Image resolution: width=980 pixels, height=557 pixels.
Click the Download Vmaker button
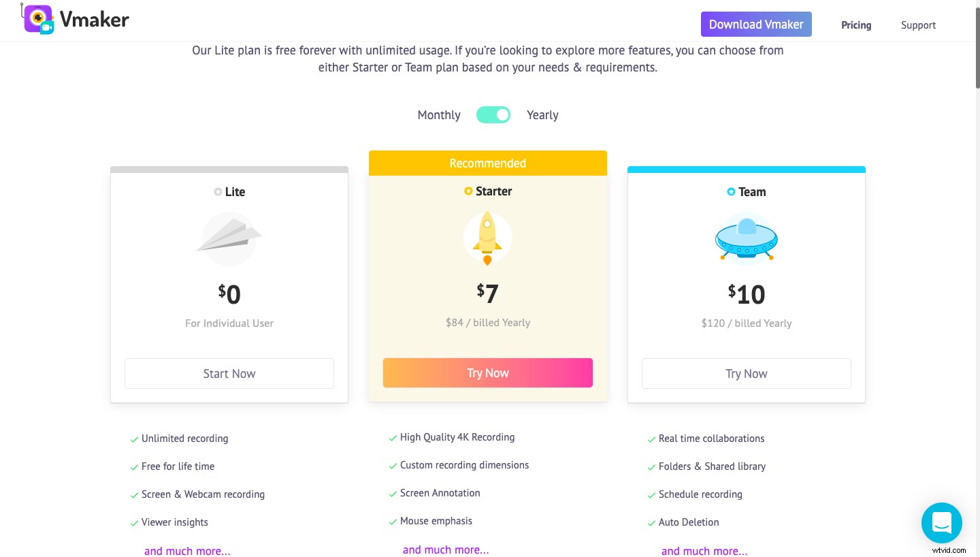point(756,24)
